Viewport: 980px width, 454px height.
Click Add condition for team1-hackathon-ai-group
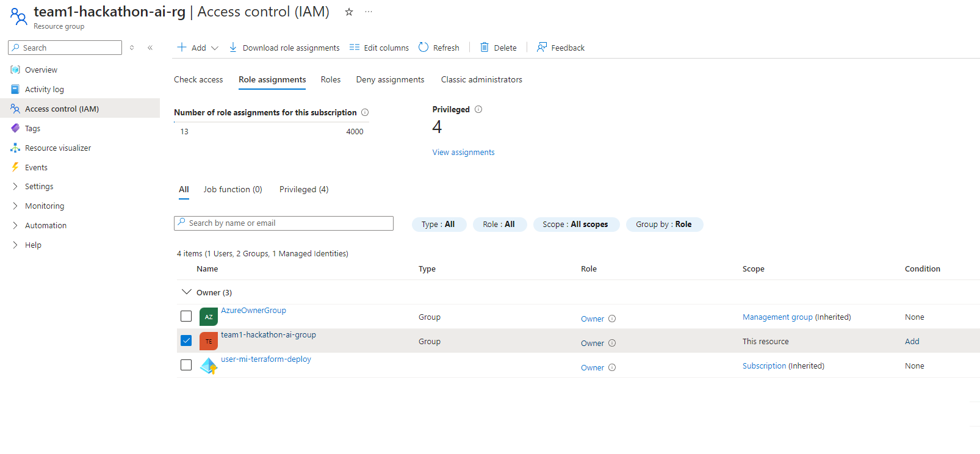point(912,342)
